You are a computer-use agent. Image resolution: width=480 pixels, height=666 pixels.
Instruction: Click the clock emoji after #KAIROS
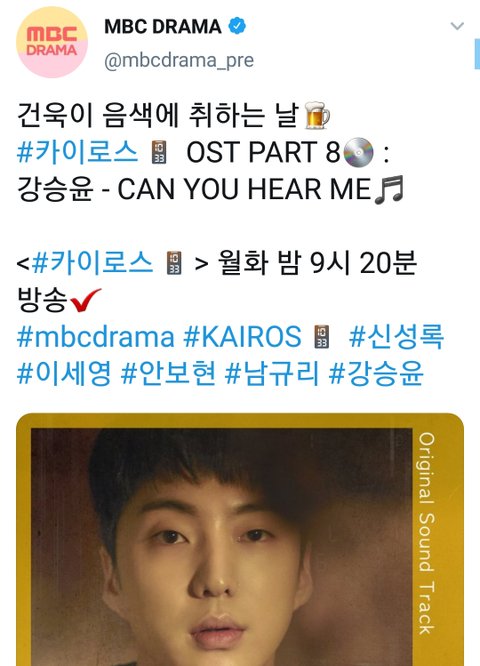[x=322, y=336]
